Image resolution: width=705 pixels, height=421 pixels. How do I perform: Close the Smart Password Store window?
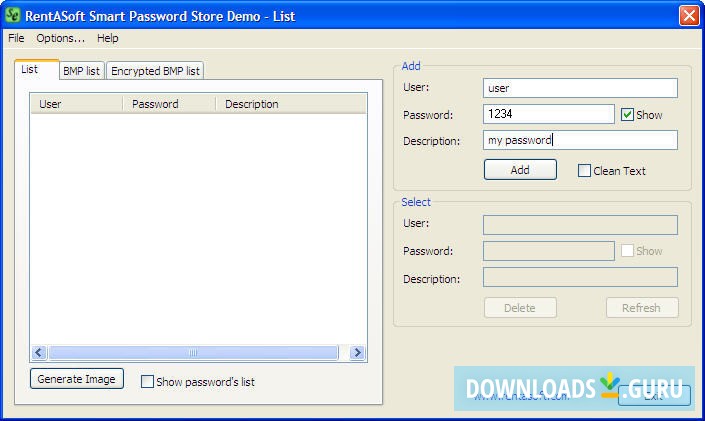[689, 16]
